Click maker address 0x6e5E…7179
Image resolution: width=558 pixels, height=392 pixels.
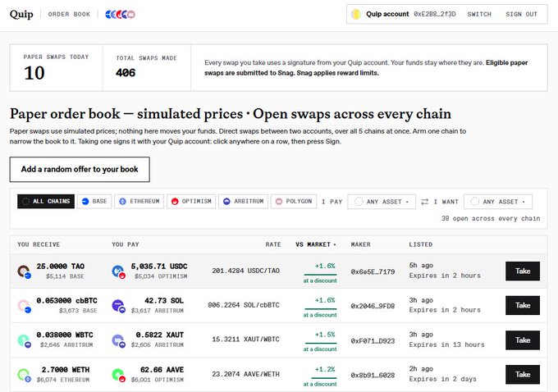pos(373,271)
